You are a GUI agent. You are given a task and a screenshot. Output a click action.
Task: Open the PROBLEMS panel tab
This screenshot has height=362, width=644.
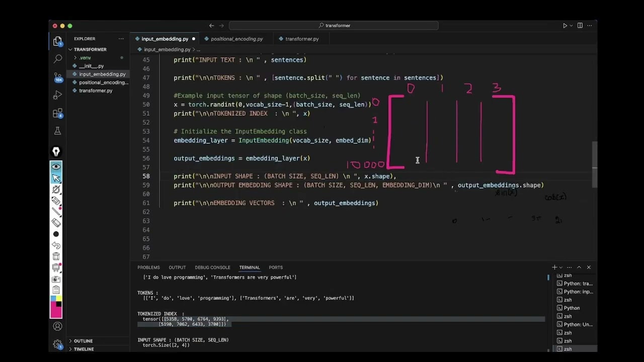click(148, 267)
